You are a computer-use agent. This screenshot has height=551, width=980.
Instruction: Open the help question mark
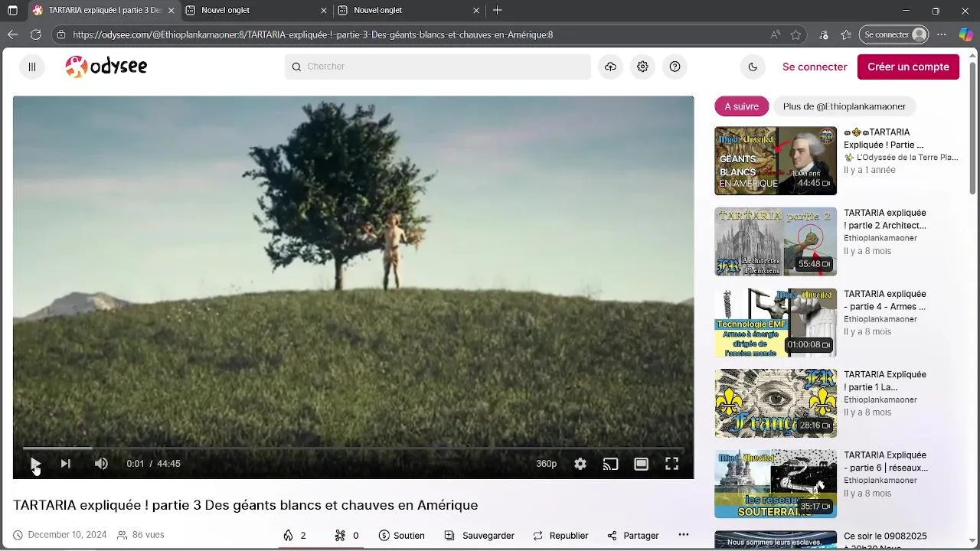[x=675, y=67]
